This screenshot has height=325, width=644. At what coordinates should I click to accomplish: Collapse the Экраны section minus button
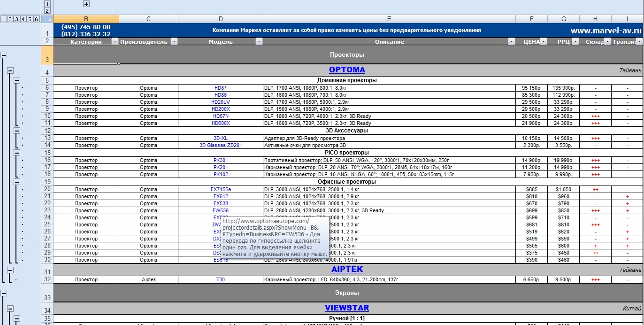pyautogui.click(x=4, y=293)
